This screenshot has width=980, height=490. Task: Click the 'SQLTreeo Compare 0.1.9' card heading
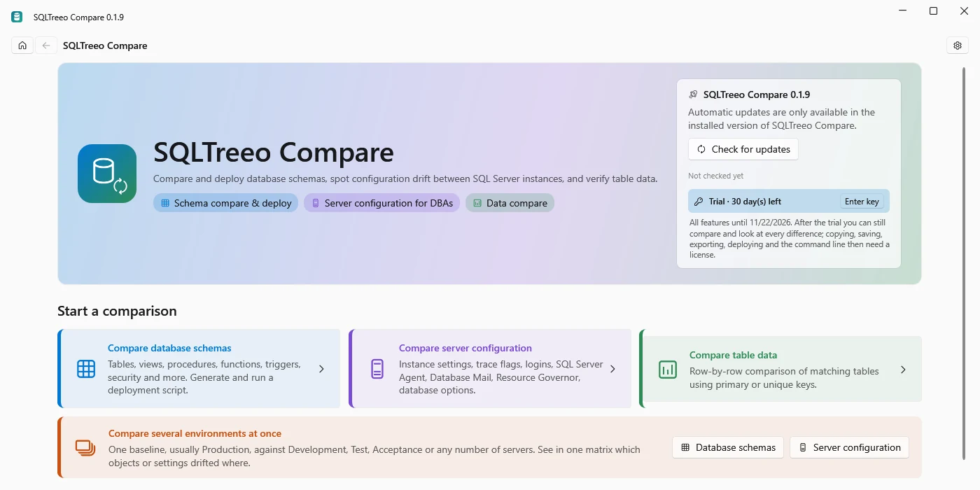click(x=757, y=94)
